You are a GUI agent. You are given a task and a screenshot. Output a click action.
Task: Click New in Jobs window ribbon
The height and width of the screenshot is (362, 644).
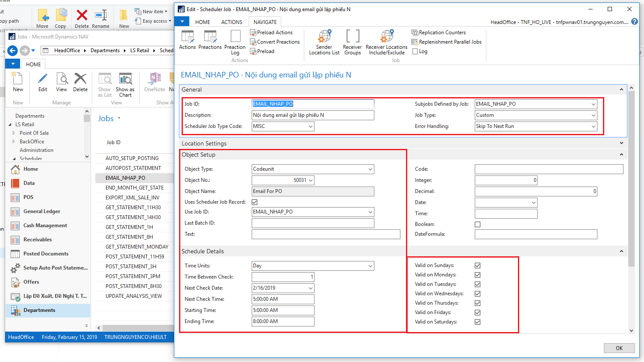pos(18,82)
